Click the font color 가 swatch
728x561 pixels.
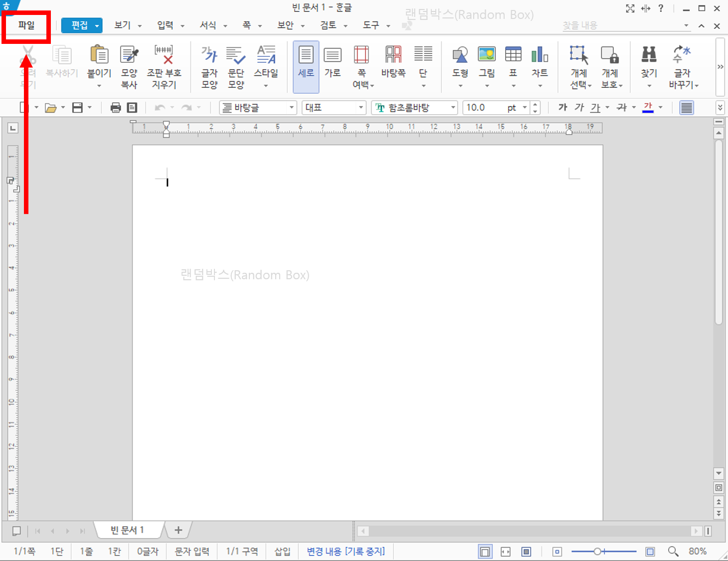coord(648,107)
